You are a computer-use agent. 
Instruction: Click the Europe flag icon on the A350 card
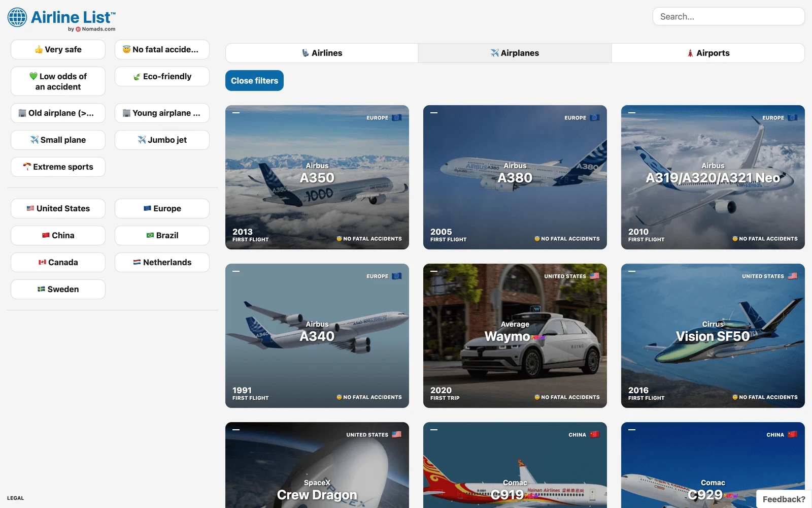(x=397, y=118)
